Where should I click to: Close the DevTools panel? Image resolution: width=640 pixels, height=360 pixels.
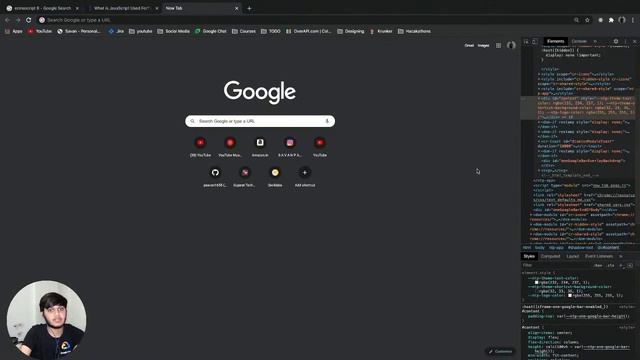pos(634,41)
